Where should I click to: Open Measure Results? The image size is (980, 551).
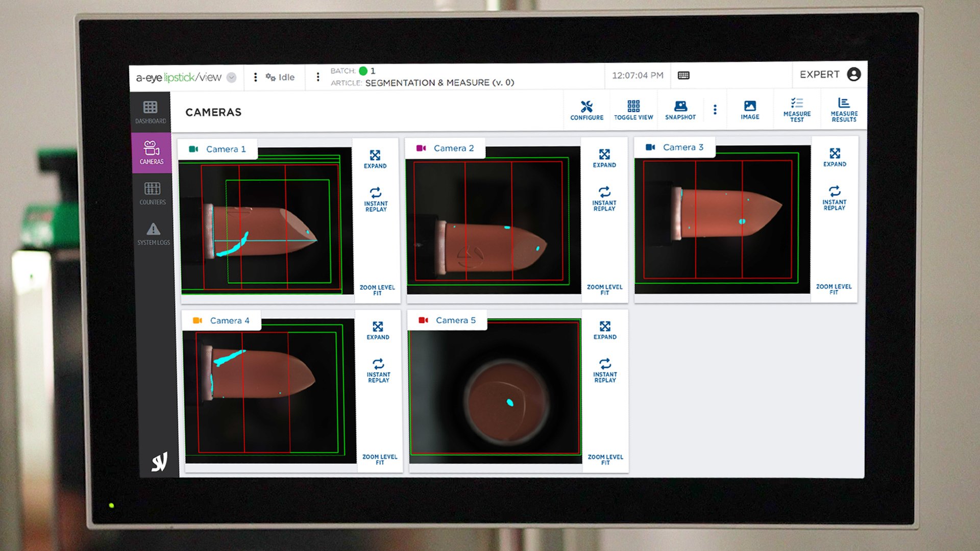click(844, 110)
